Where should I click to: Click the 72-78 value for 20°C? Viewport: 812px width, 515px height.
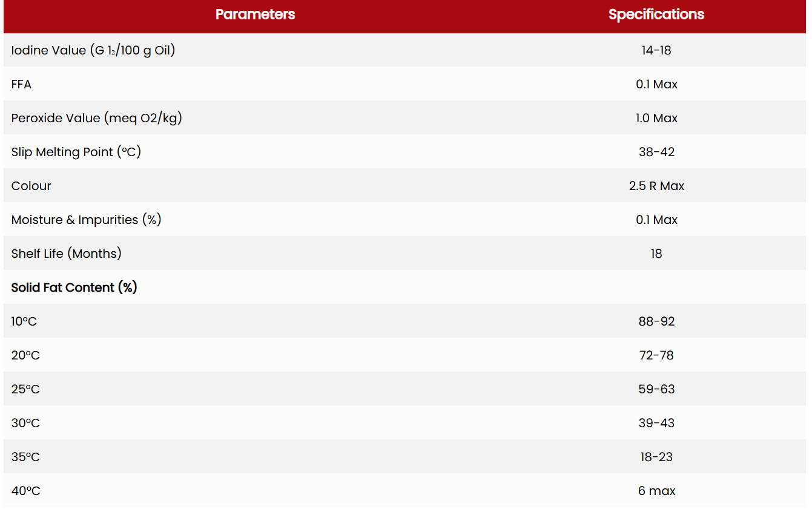click(x=656, y=355)
